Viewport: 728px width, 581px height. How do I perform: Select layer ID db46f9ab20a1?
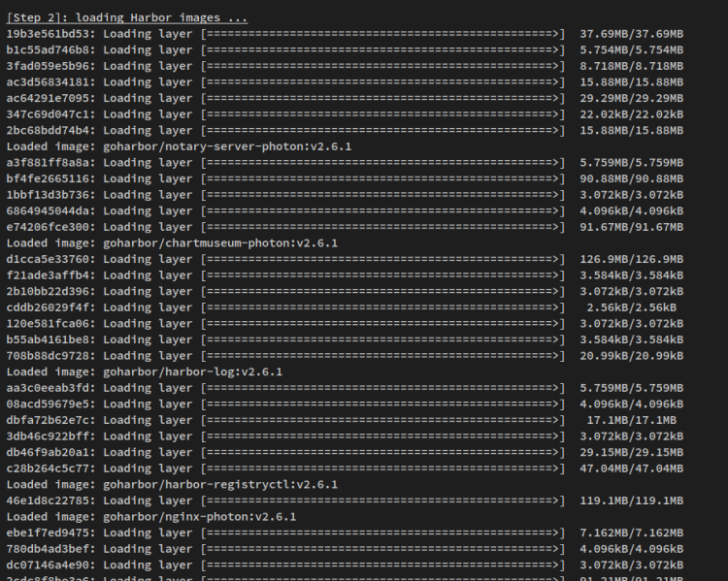[x=48, y=452]
